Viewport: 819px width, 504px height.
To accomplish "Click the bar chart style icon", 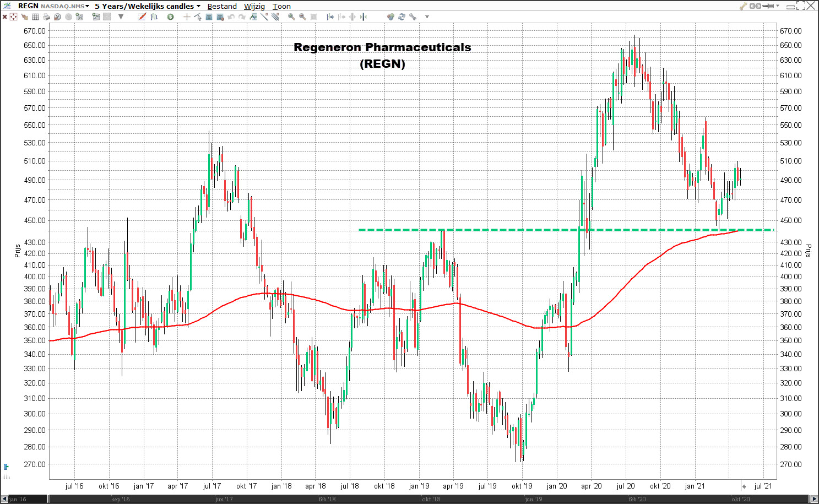I will pos(154,17).
